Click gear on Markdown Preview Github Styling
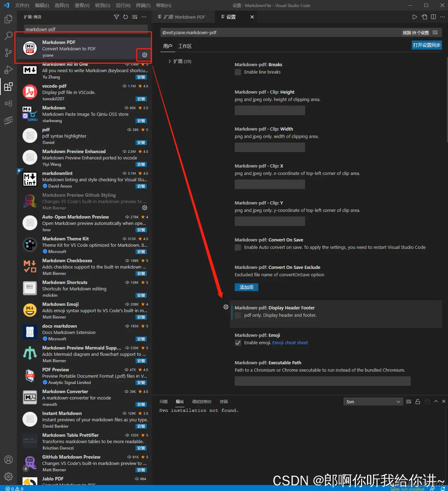This screenshot has height=491, width=448. tap(145, 208)
